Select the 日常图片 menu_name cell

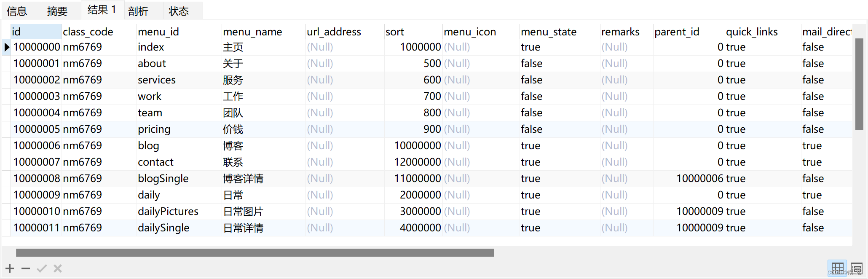coord(243,211)
